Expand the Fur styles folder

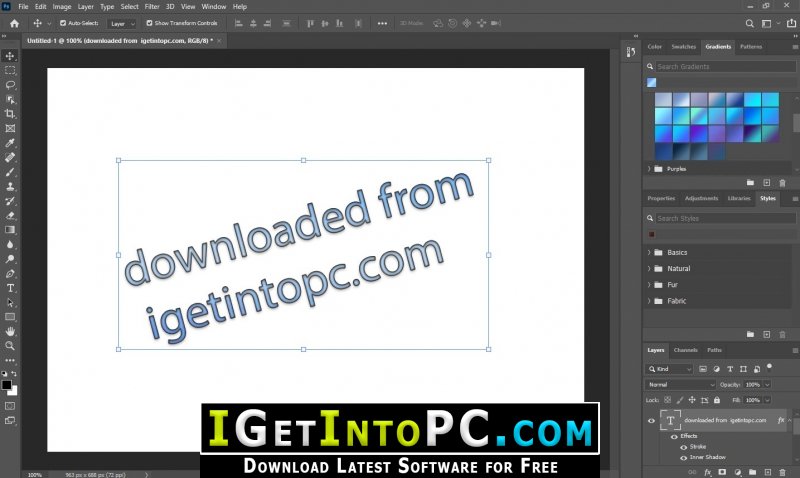[x=649, y=285]
